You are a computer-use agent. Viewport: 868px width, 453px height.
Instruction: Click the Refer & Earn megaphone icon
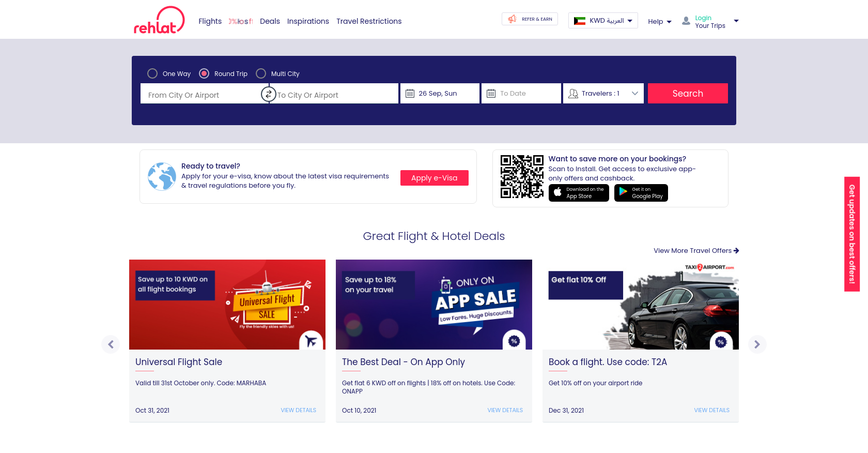(x=512, y=19)
